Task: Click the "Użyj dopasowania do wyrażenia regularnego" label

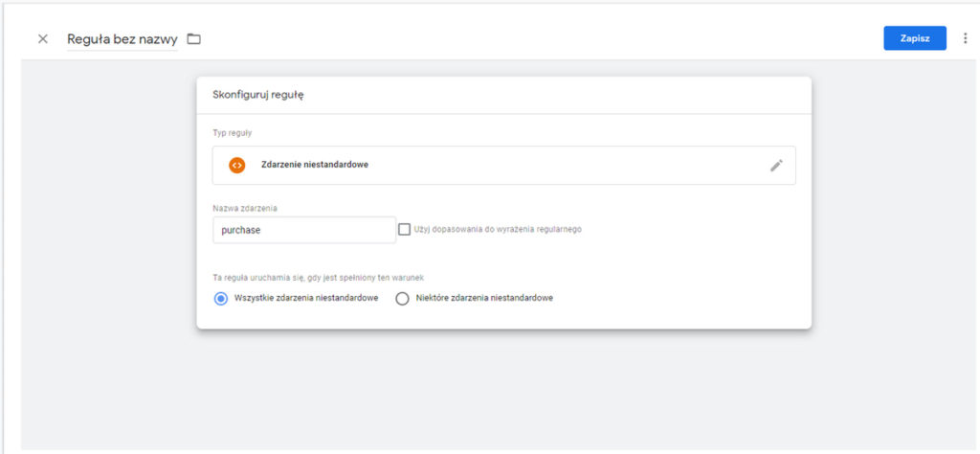Action: pyautogui.click(x=498, y=230)
